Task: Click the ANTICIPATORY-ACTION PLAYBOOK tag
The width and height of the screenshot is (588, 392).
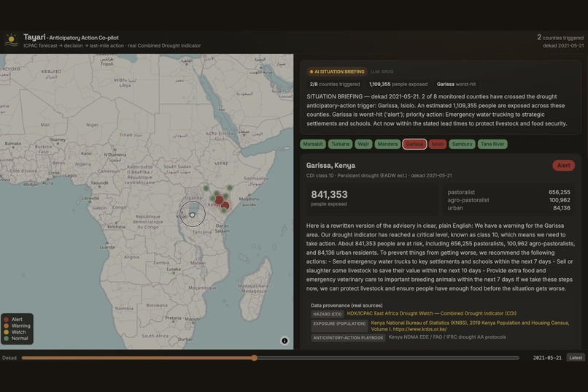Action: 349,337
